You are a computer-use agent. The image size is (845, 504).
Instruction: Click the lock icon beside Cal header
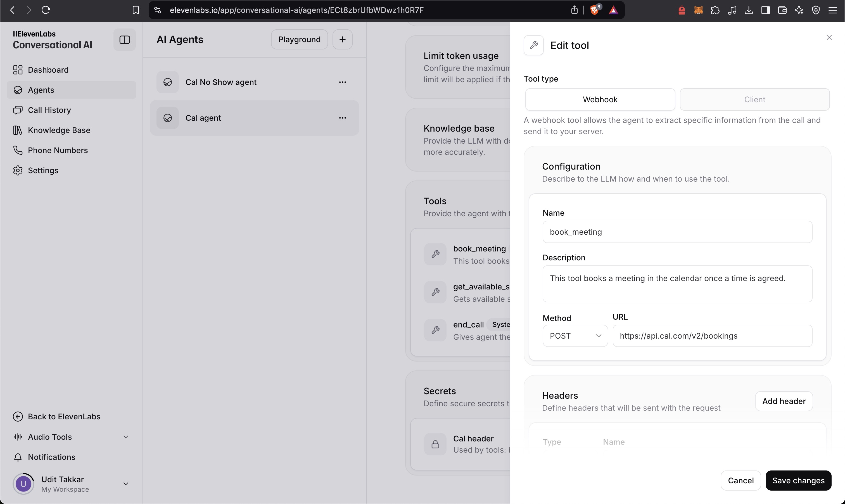(x=435, y=444)
